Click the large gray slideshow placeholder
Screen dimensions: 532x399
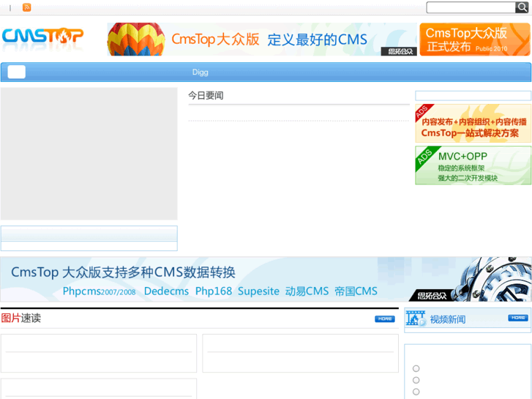click(89, 154)
